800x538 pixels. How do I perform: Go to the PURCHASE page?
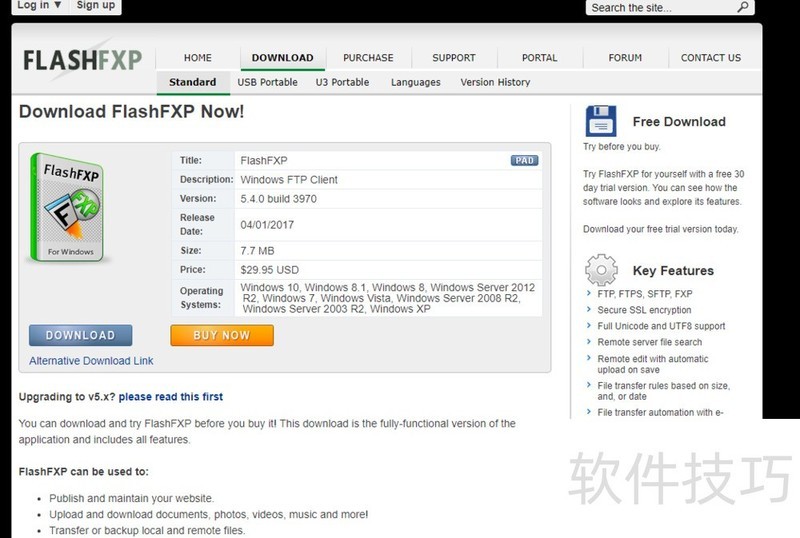coord(368,58)
